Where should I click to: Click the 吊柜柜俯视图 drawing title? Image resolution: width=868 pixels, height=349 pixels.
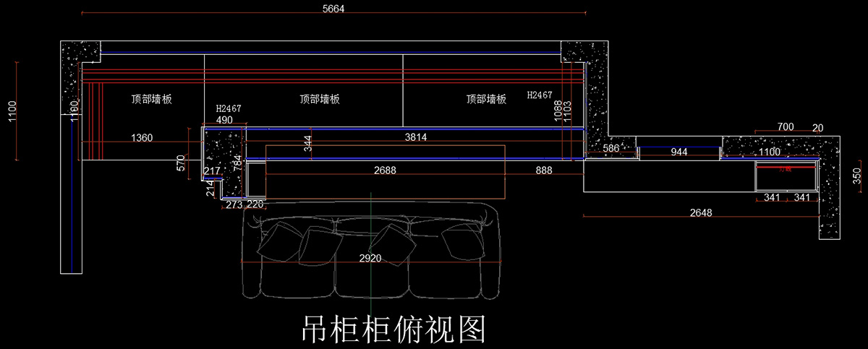pos(391,330)
